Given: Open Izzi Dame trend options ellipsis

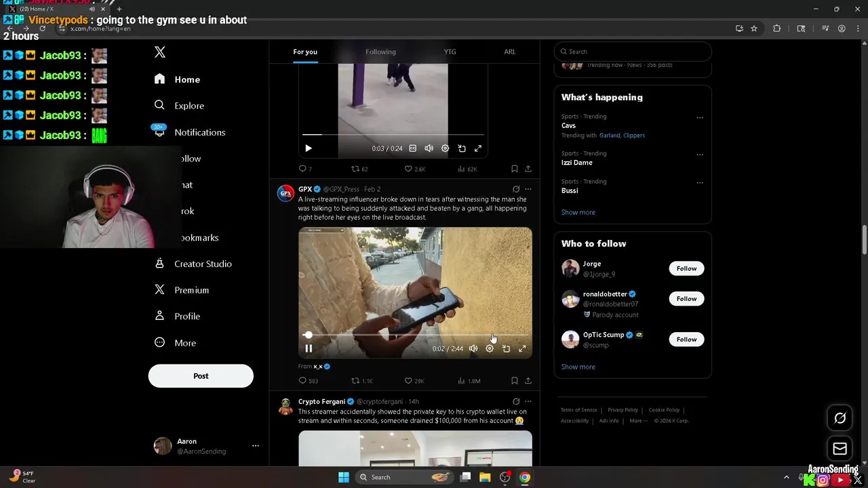Looking at the screenshot, I should 700,155.
